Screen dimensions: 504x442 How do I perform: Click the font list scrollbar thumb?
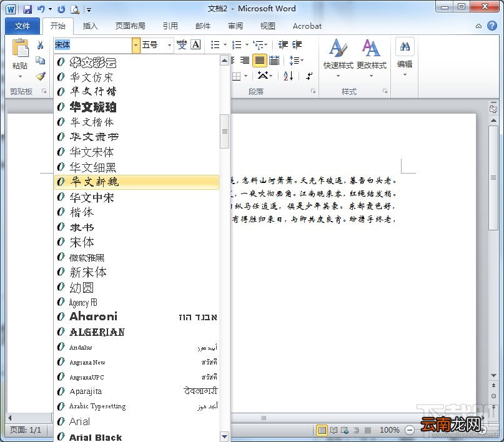coord(225,131)
